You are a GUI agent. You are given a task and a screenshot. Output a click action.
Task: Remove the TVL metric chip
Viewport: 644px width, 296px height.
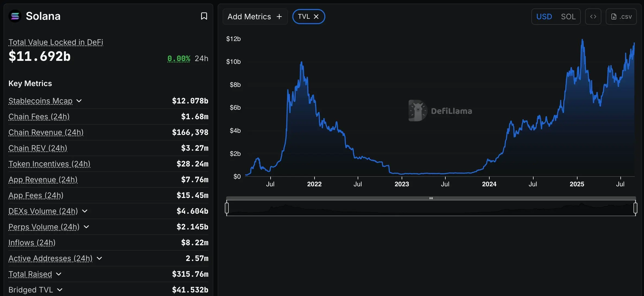tap(316, 17)
